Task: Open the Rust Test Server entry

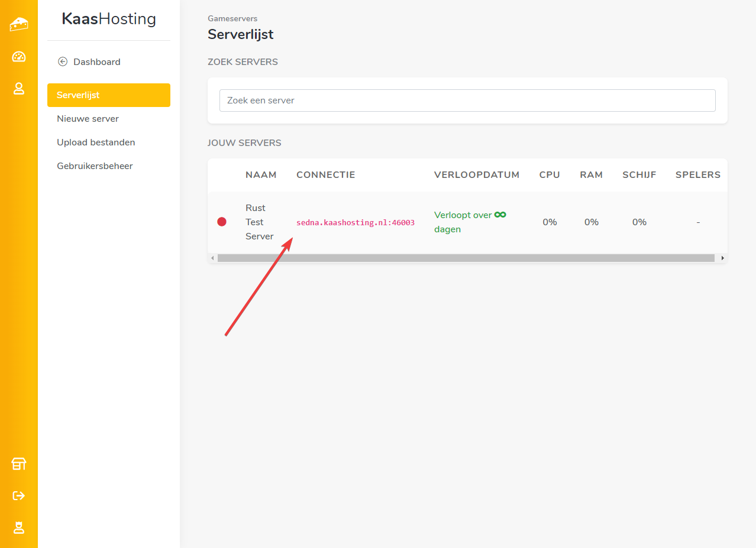Action: coord(260,222)
